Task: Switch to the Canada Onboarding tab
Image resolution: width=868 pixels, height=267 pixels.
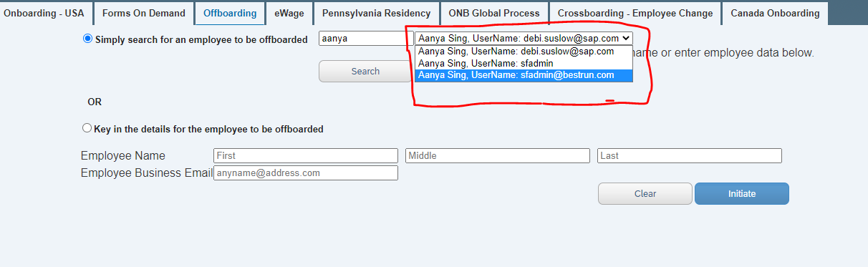Action: tap(775, 13)
